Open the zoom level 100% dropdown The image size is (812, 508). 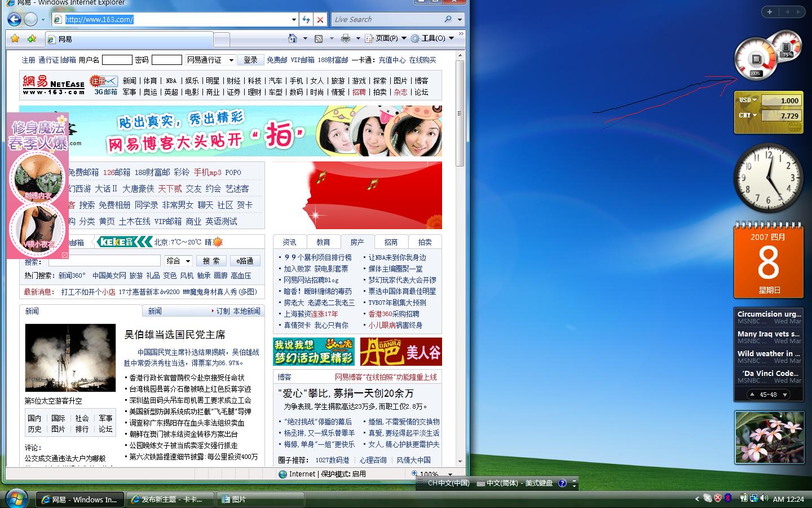450,474
